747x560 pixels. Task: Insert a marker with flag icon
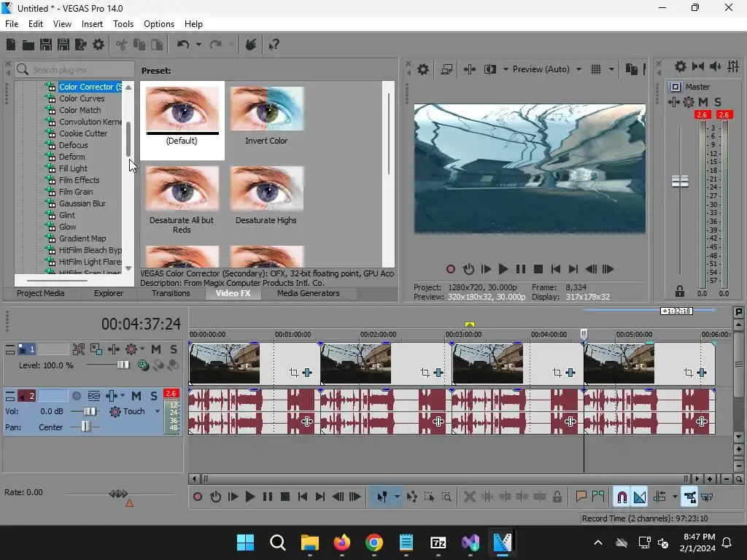point(581,497)
